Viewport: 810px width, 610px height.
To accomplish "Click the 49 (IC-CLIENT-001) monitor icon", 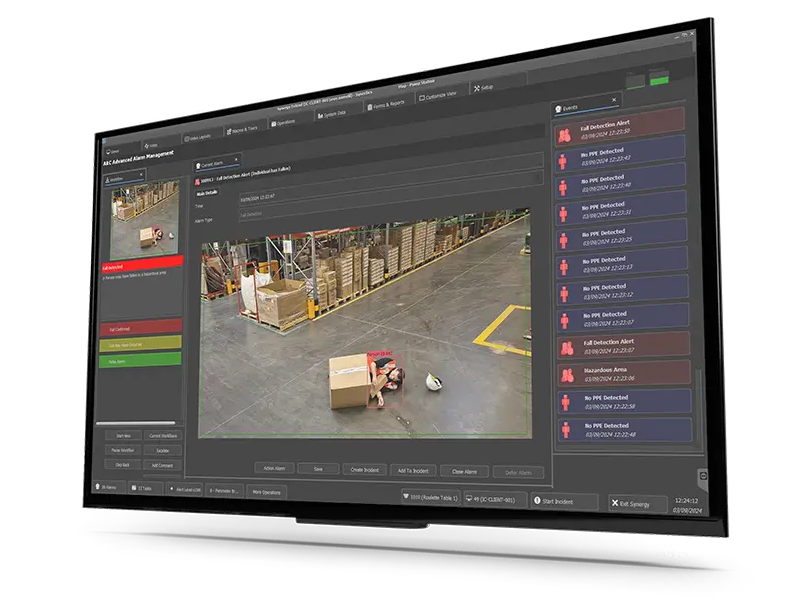I will (471, 497).
